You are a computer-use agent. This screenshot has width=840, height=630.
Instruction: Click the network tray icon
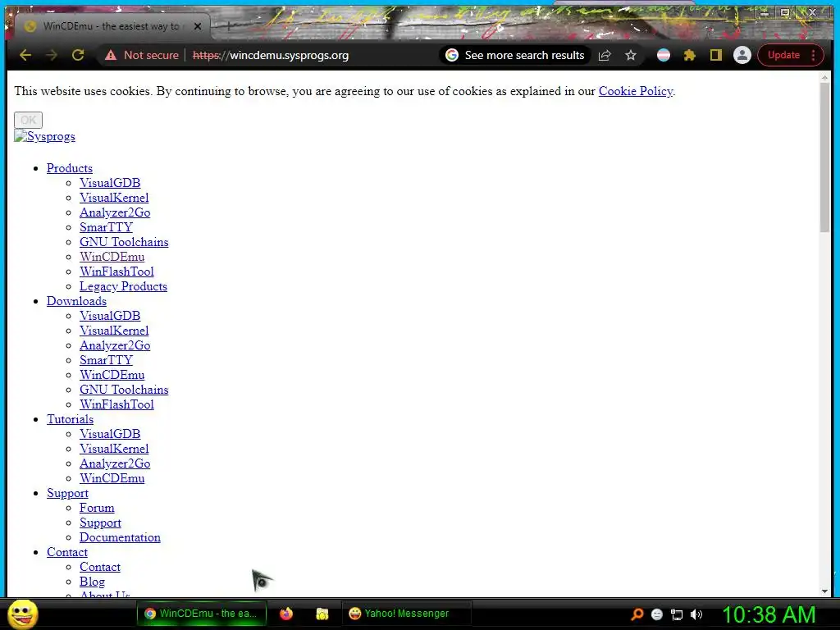(x=677, y=614)
